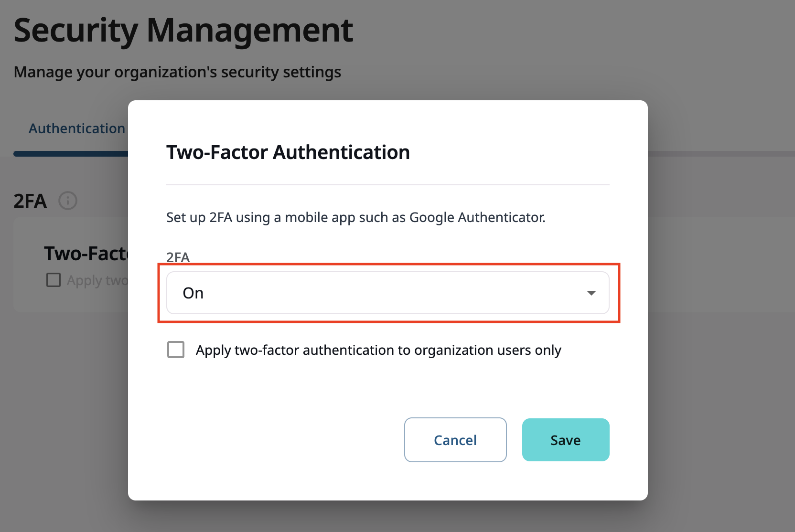Click the Security Management page heading
Viewport: 795px width, 532px height.
[x=183, y=30]
